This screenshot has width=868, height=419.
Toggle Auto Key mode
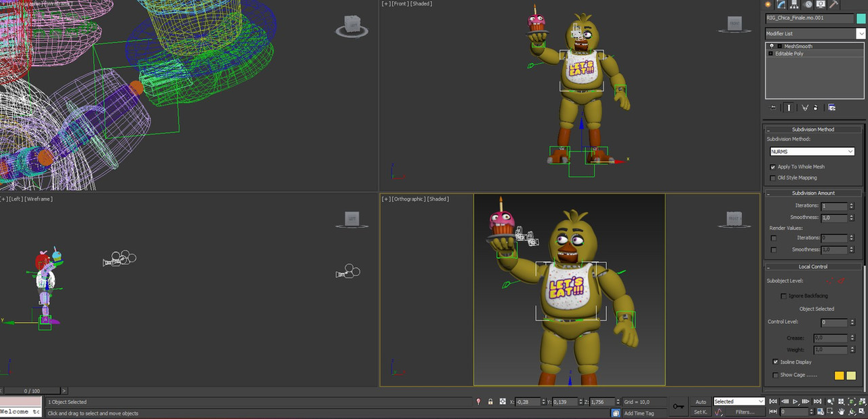[x=701, y=402]
